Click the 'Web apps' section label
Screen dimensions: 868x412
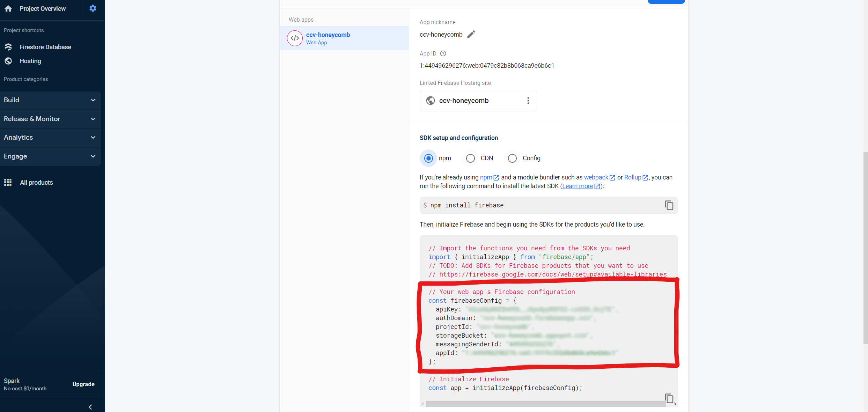pyautogui.click(x=301, y=20)
